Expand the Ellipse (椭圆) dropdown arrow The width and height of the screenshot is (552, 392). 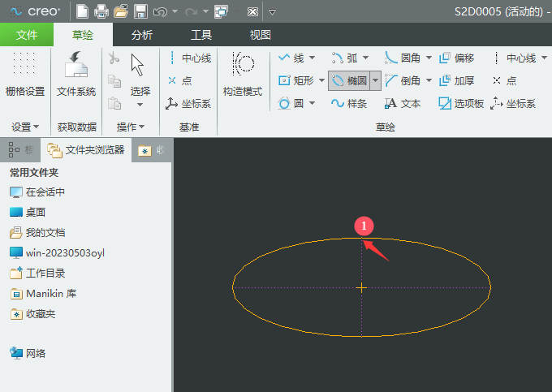[376, 81]
